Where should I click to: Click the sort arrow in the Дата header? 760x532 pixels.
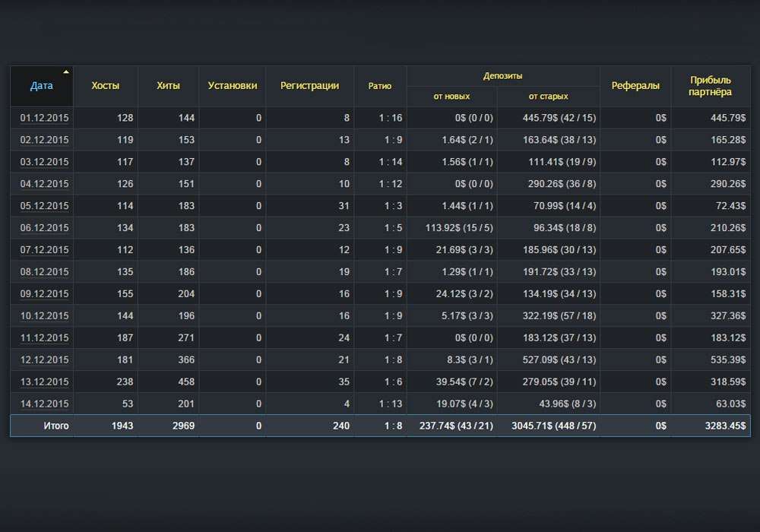(x=66, y=72)
